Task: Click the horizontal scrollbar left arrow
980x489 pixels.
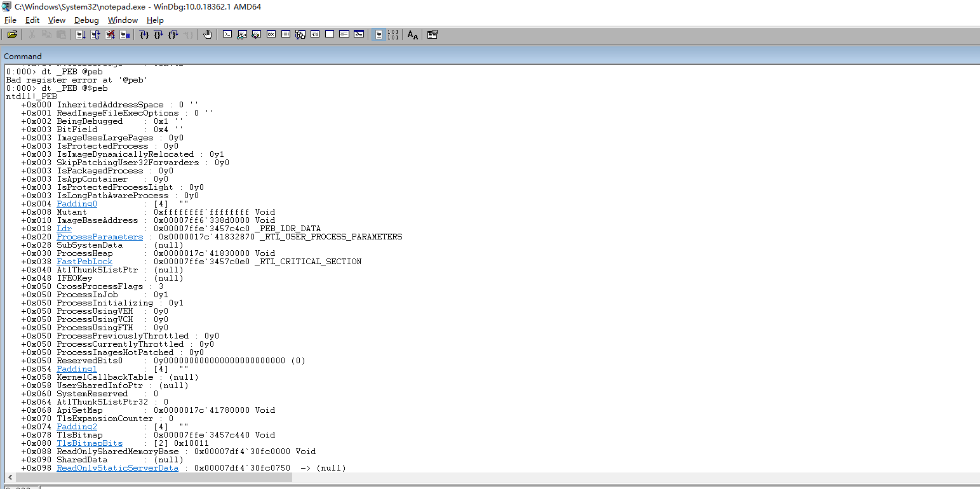Action: coord(9,478)
